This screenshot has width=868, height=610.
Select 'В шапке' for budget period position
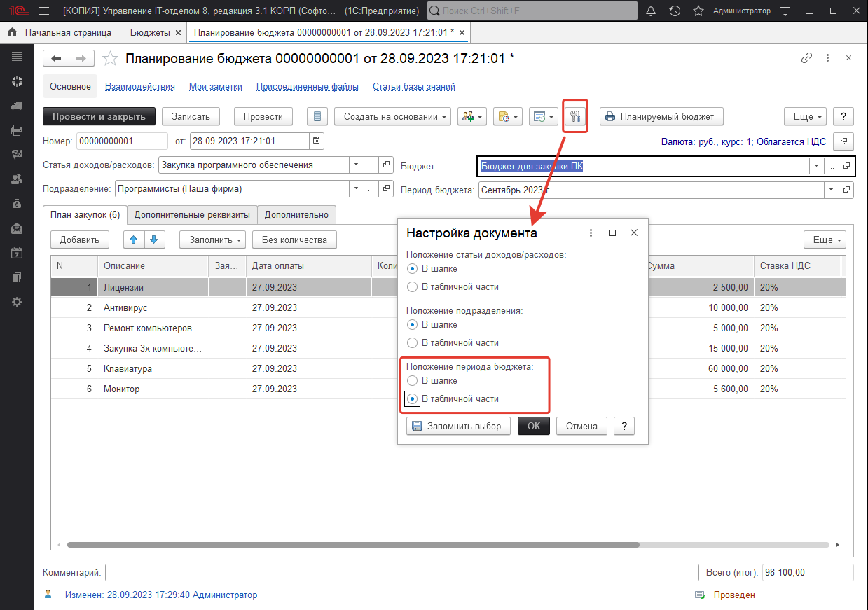coord(413,381)
